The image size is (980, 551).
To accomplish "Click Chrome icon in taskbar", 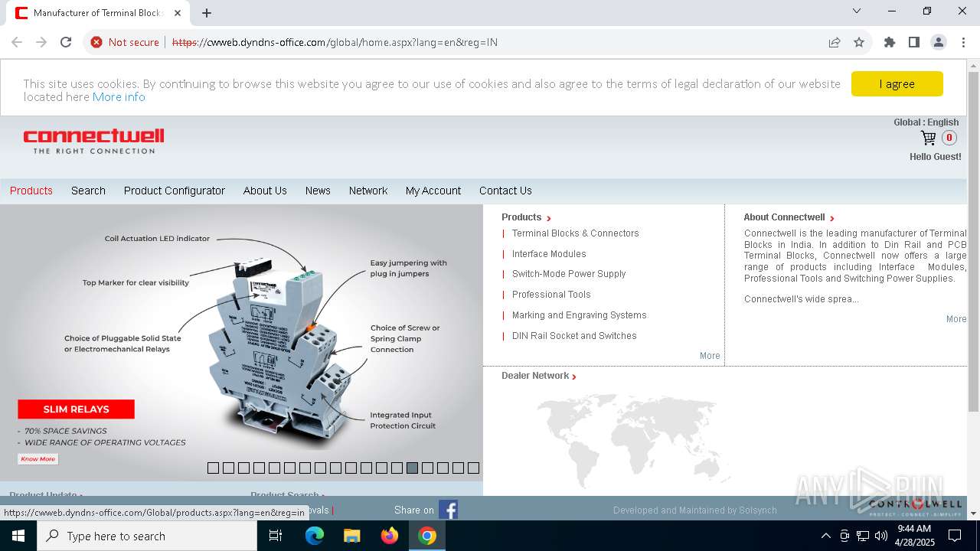I will tap(427, 536).
